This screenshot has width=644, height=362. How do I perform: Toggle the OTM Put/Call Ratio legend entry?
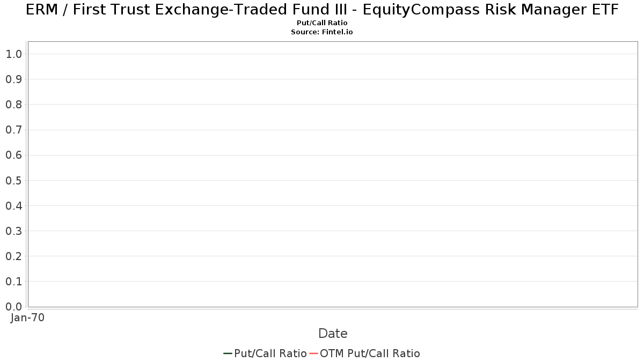pos(365,353)
